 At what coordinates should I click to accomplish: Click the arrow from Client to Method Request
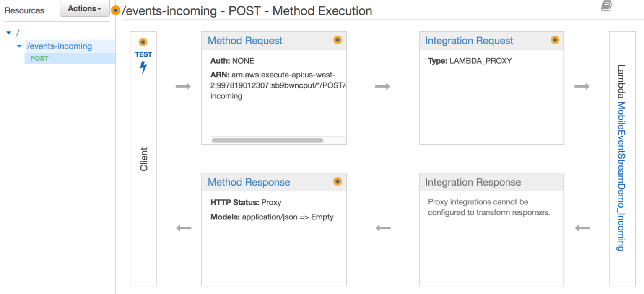tap(183, 87)
